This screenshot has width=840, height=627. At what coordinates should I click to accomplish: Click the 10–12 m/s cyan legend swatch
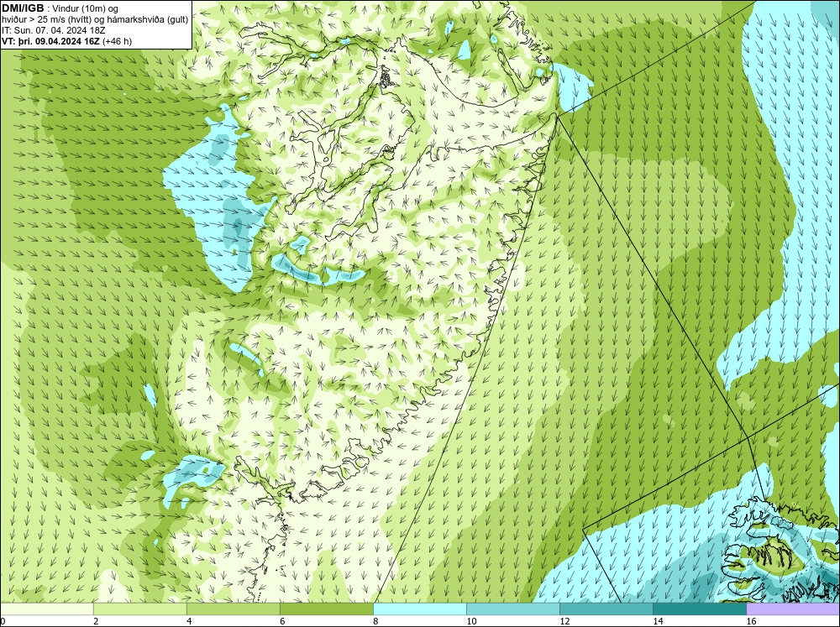pos(513,609)
